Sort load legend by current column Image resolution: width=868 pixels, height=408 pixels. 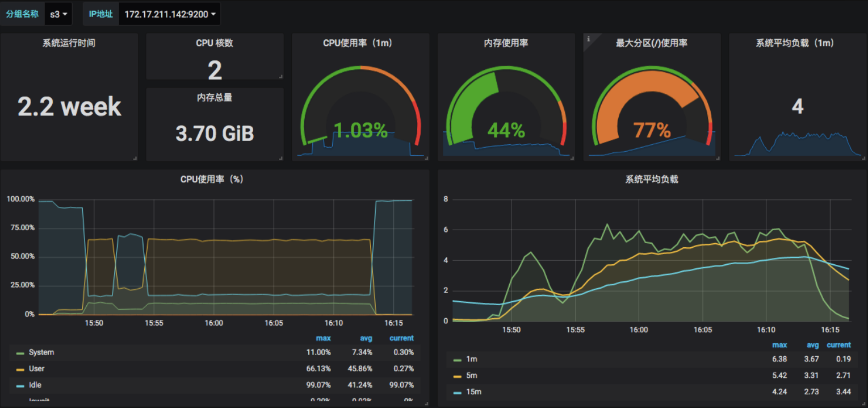pyautogui.click(x=838, y=345)
